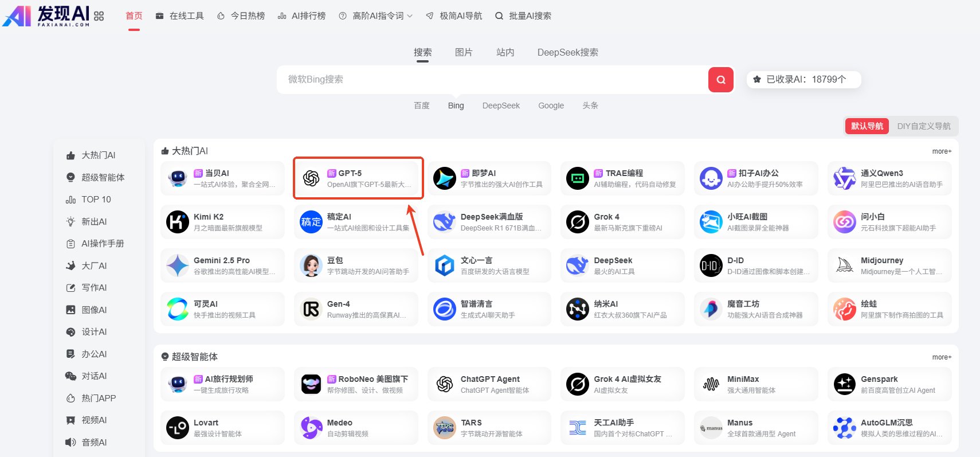Image resolution: width=980 pixels, height=457 pixels.
Task: Open the DeepSeek满血版 whale icon
Action: (445, 222)
